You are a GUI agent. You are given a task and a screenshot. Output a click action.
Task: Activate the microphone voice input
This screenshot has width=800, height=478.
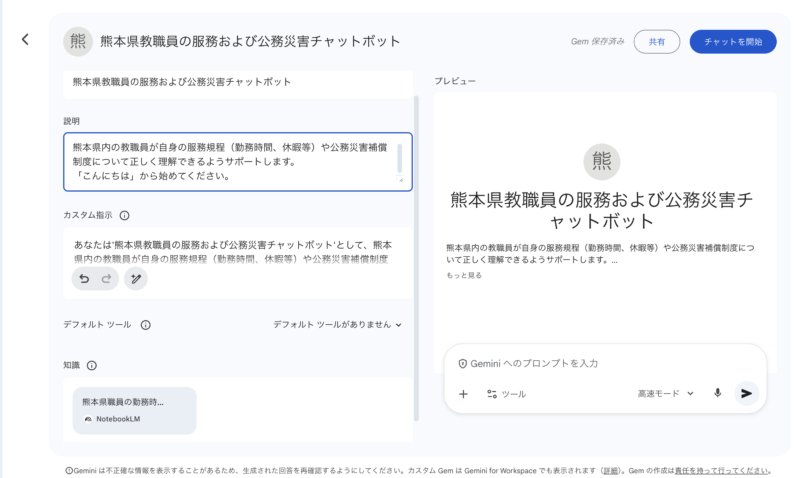[717, 394]
